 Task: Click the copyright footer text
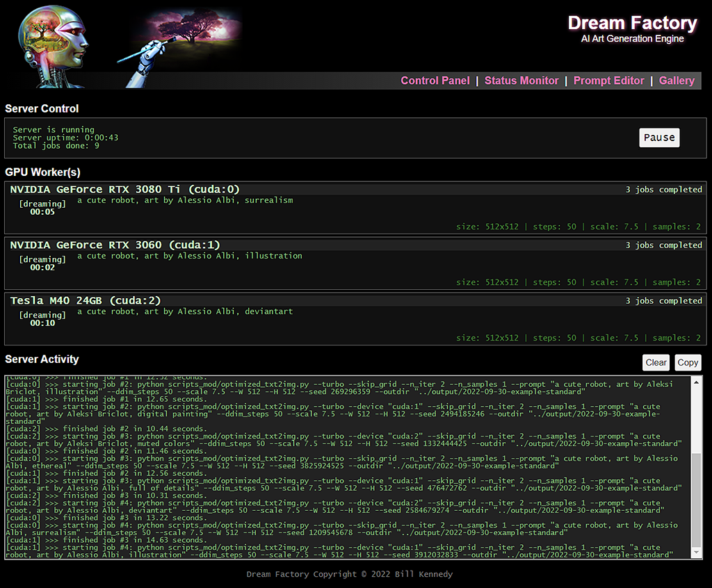click(x=350, y=574)
